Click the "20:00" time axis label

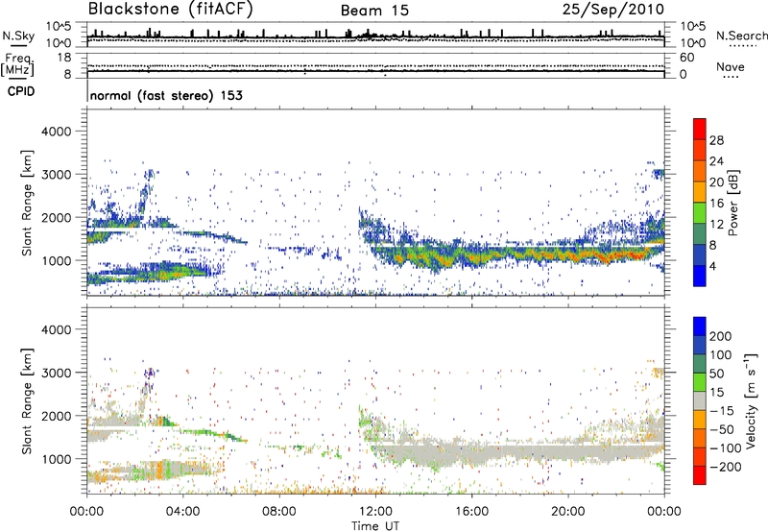click(567, 512)
